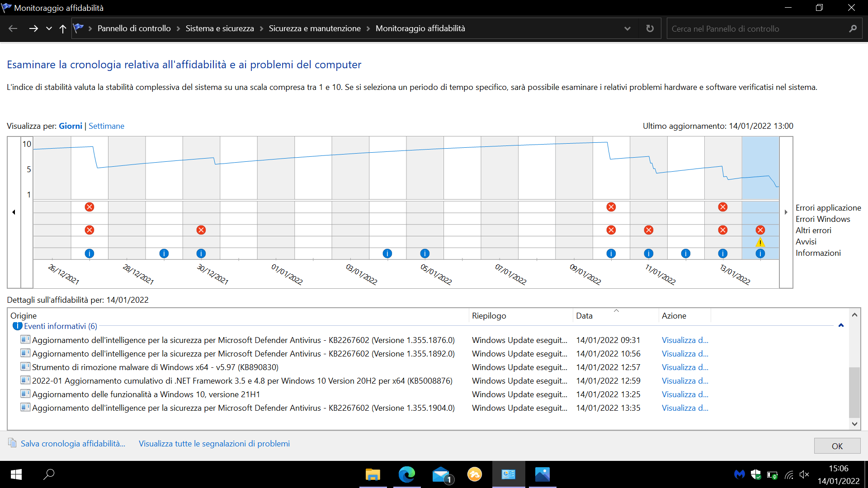Screen dimensions: 868x488
Task: Select information icon on 05/01/2022 column
Action: pyautogui.click(x=425, y=253)
